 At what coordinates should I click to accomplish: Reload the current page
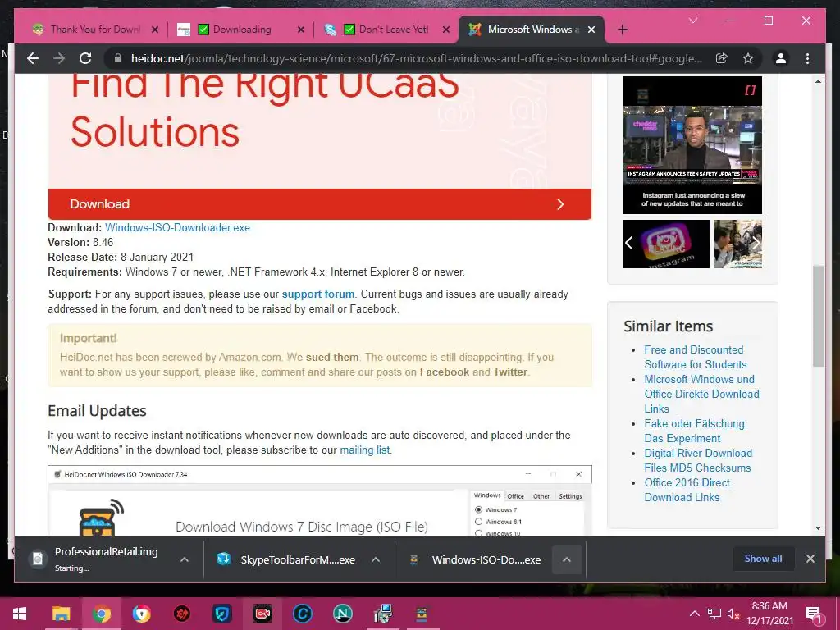click(85, 58)
